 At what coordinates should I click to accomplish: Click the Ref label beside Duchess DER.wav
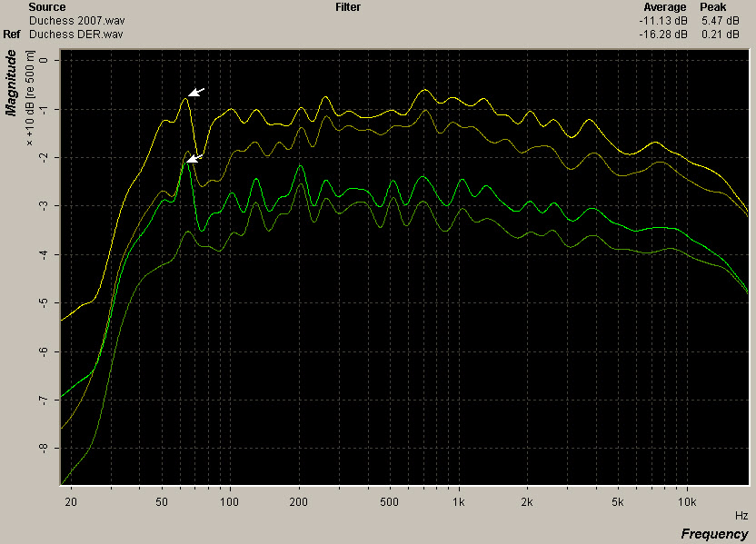tap(12, 35)
